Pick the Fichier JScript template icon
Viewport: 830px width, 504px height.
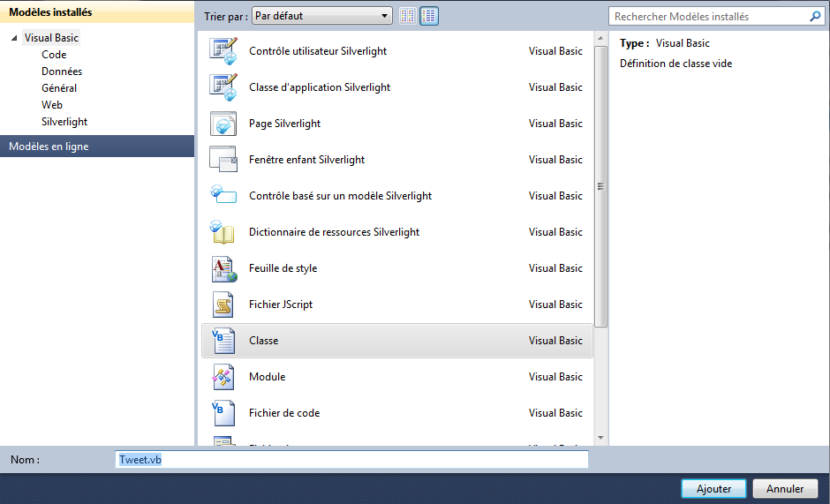pyautogui.click(x=223, y=305)
